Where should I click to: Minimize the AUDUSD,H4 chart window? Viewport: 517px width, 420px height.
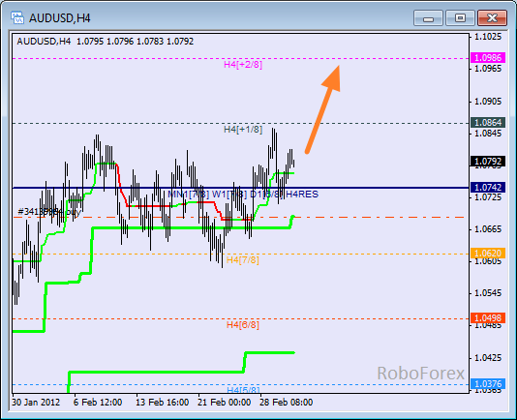point(428,18)
